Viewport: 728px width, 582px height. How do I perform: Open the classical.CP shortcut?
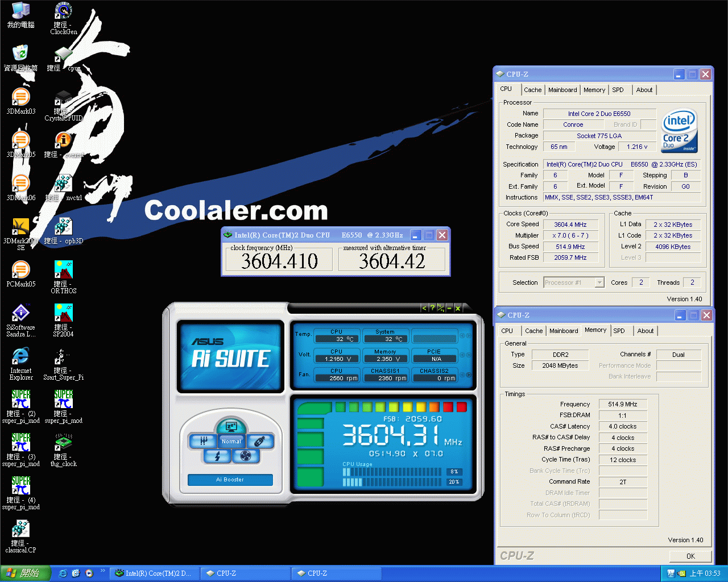point(20,537)
